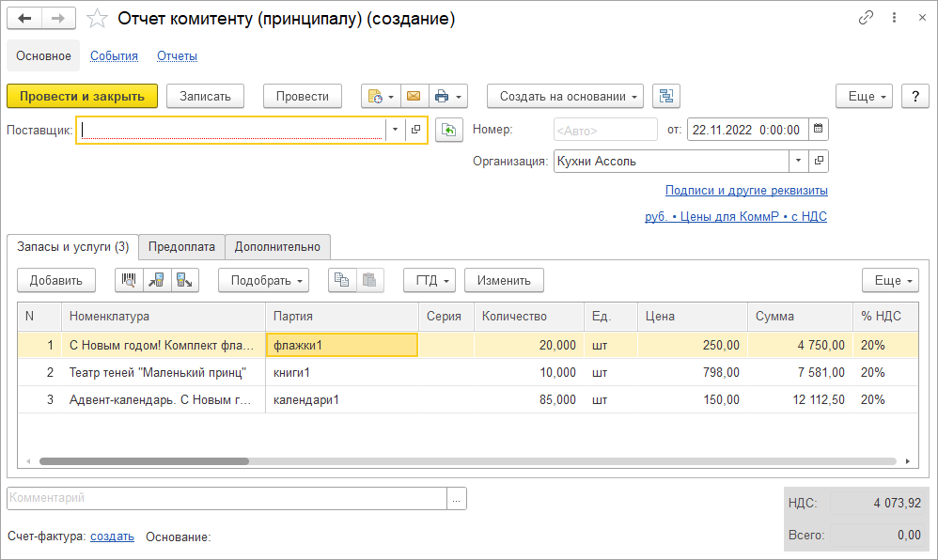Click the barcode search icon
The image size is (938, 560).
tap(128, 280)
